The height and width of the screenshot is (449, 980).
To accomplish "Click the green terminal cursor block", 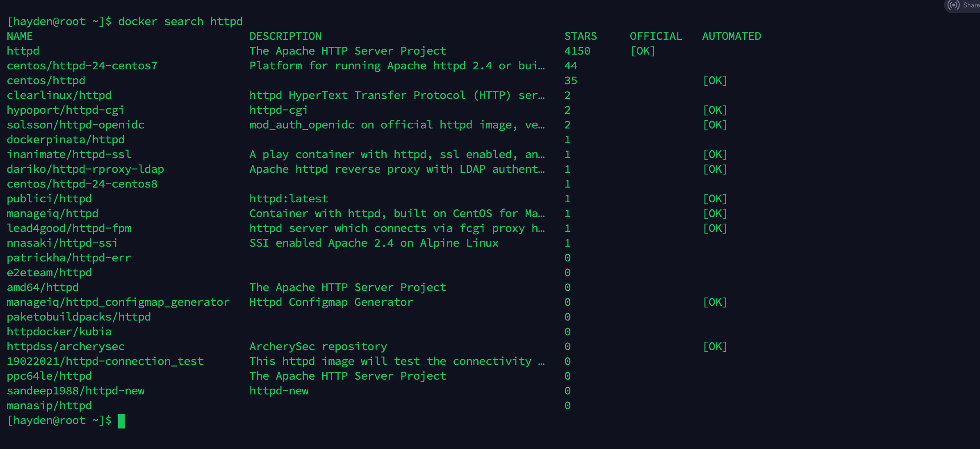I will 121,421.
